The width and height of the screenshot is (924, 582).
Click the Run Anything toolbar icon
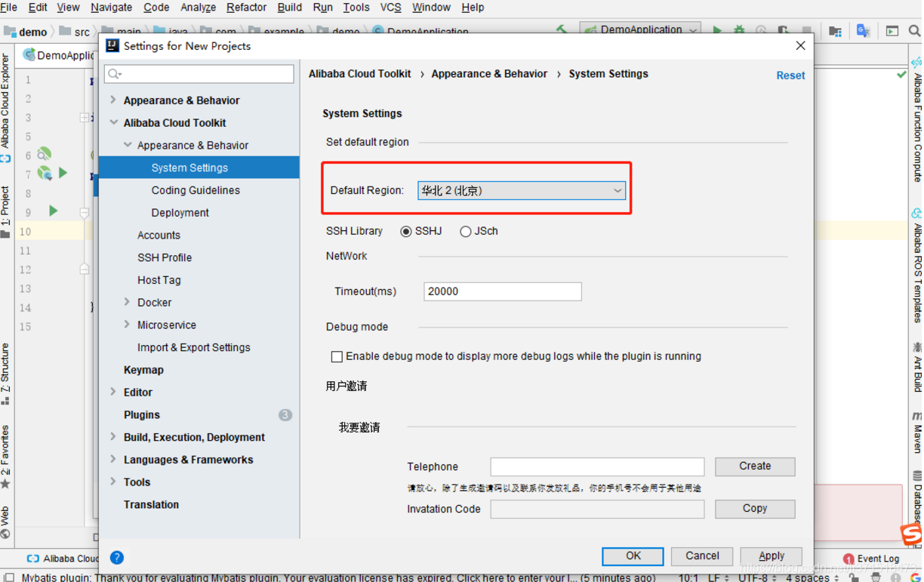point(892,31)
